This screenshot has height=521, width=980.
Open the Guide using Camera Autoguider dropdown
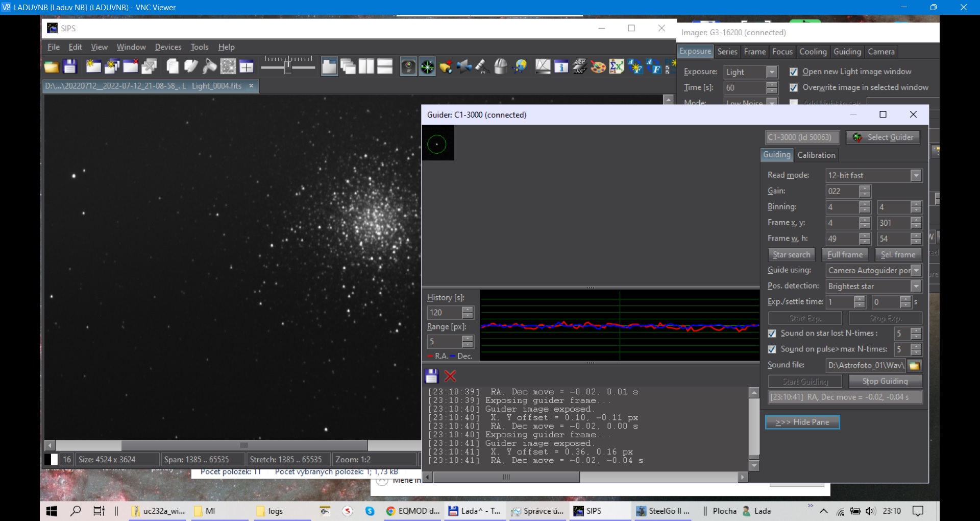tap(916, 271)
